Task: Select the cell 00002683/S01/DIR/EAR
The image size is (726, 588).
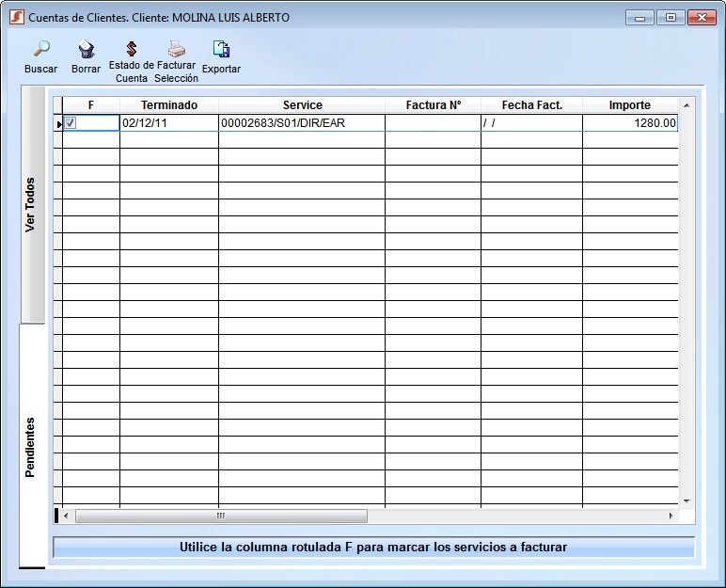Action: [x=302, y=123]
